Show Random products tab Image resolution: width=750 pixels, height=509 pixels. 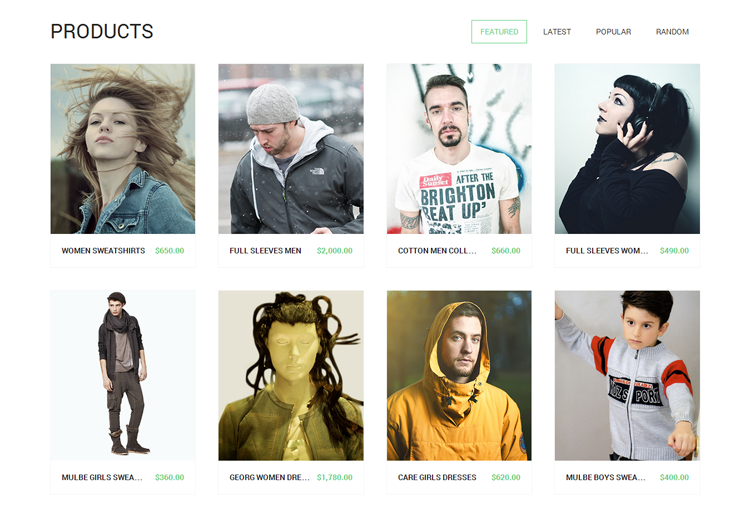(672, 32)
